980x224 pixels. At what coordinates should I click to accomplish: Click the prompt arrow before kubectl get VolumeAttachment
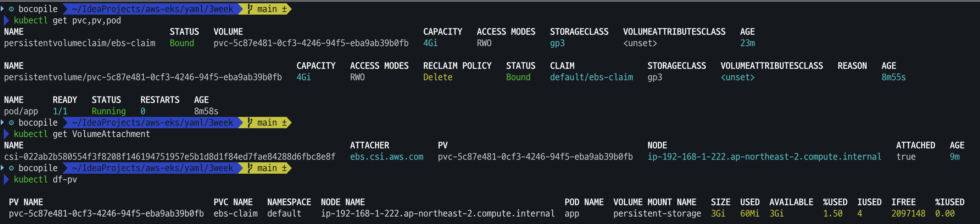[6, 134]
